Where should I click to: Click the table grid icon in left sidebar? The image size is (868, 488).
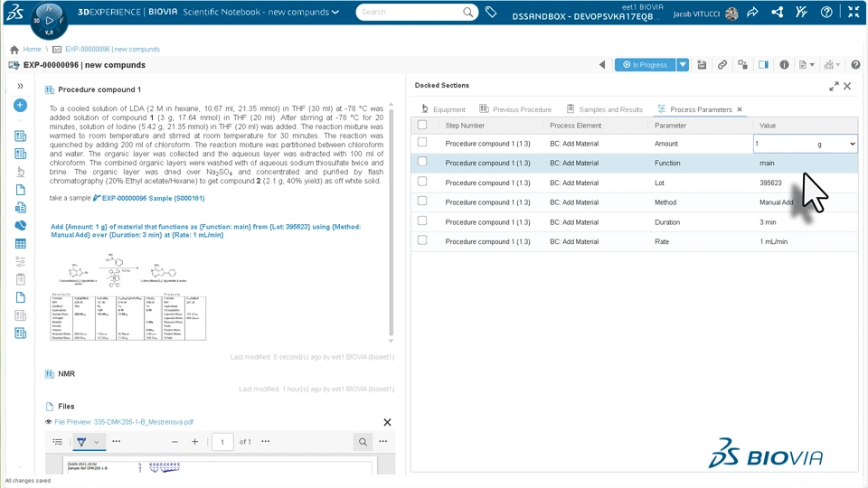[21, 244]
